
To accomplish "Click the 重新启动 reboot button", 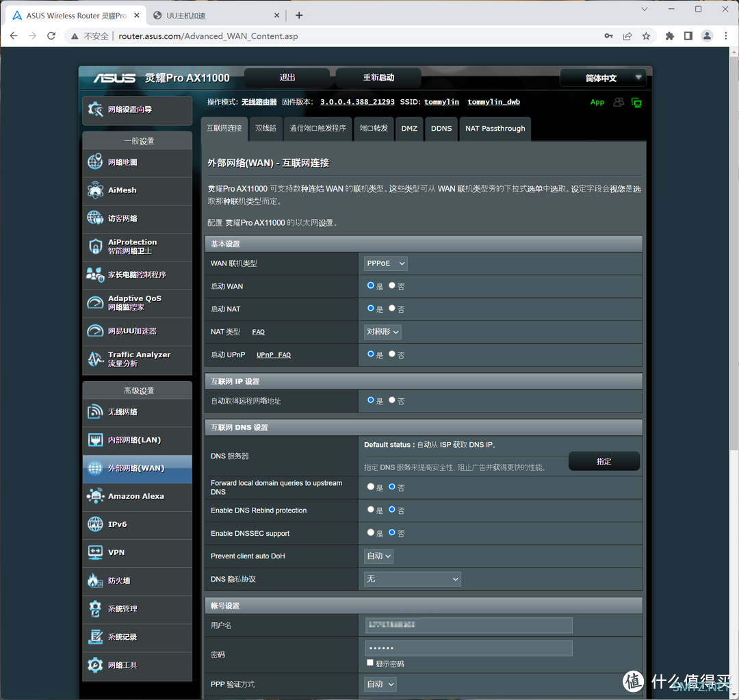I will tap(378, 77).
